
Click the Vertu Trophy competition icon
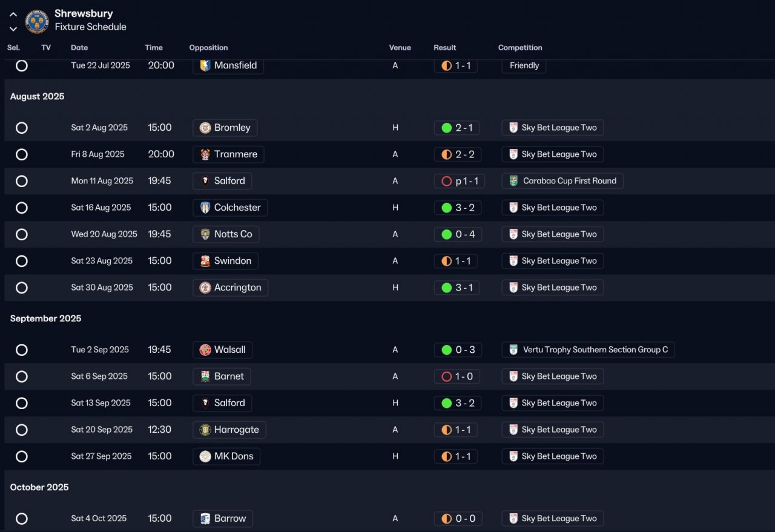513,350
